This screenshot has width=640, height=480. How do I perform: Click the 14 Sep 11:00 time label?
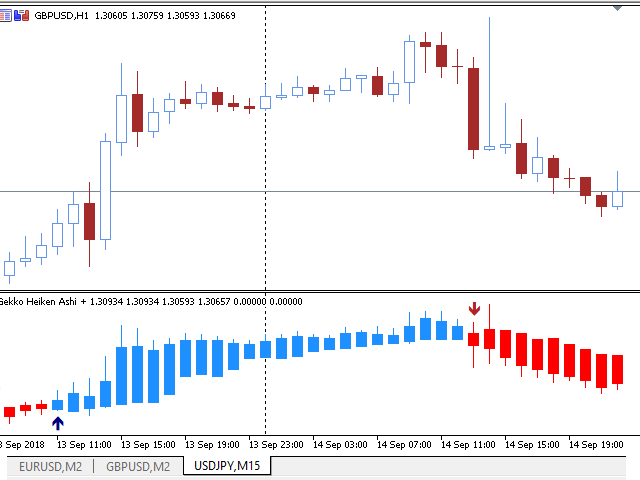click(468, 444)
